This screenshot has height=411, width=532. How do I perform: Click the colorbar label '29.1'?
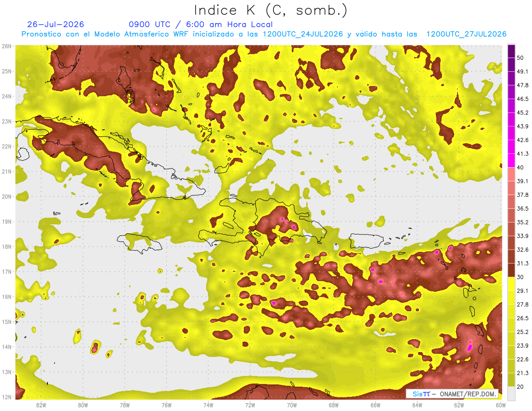click(523, 290)
